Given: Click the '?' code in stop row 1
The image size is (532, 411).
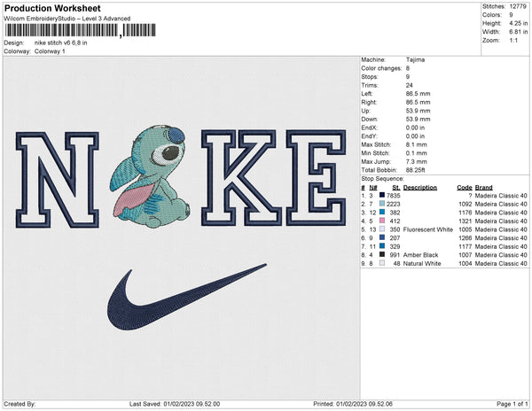Looking at the screenshot, I should tap(470, 196).
